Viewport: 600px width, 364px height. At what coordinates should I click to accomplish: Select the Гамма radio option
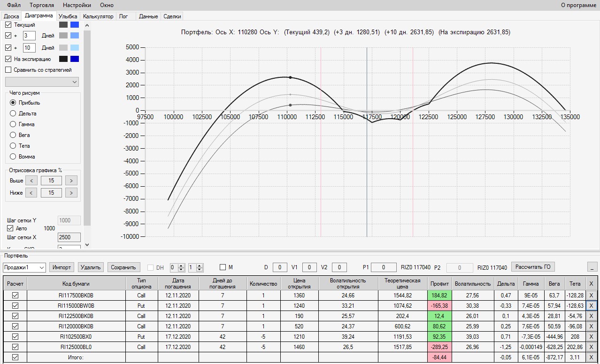point(13,124)
